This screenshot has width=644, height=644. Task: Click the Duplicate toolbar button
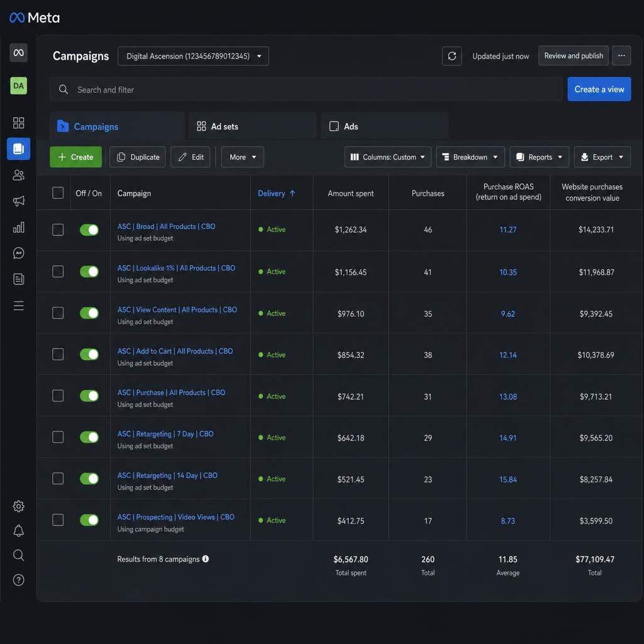138,157
